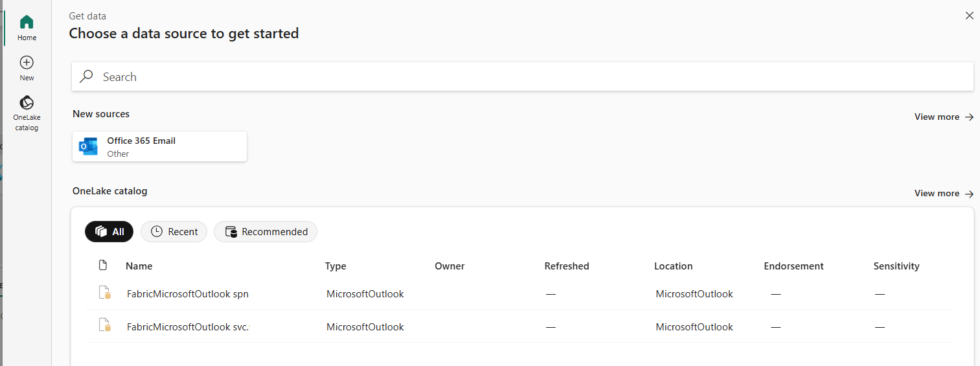Click the search magnifier icon
The image size is (980, 366).
tap(86, 76)
